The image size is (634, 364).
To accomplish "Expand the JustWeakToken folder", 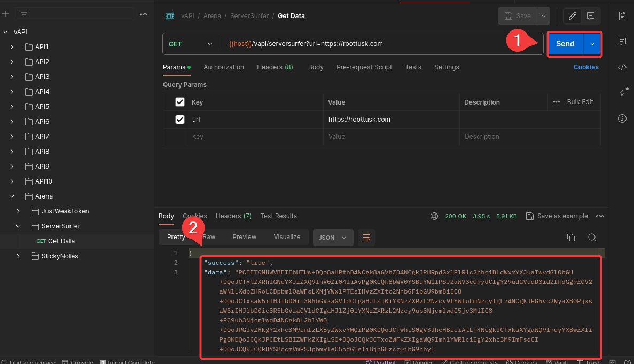I will [x=18, y=211].
